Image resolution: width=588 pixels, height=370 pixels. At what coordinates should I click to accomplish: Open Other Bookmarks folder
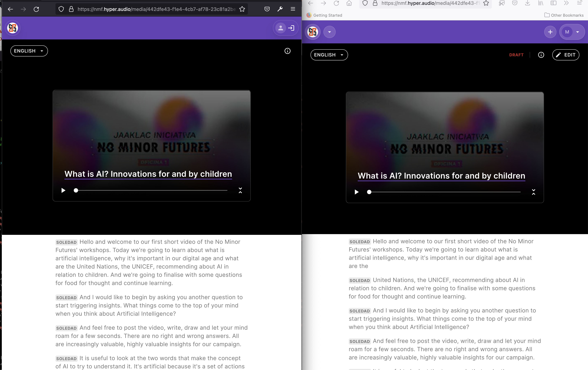pyautogui.click(x=564, y=15)
